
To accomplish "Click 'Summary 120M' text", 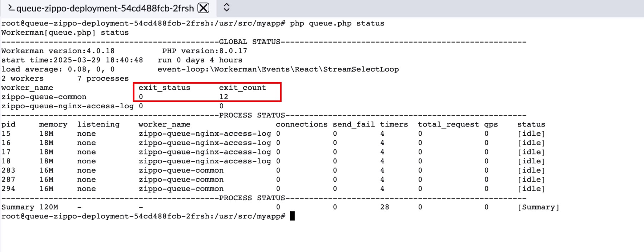I will tap(30, 207).
